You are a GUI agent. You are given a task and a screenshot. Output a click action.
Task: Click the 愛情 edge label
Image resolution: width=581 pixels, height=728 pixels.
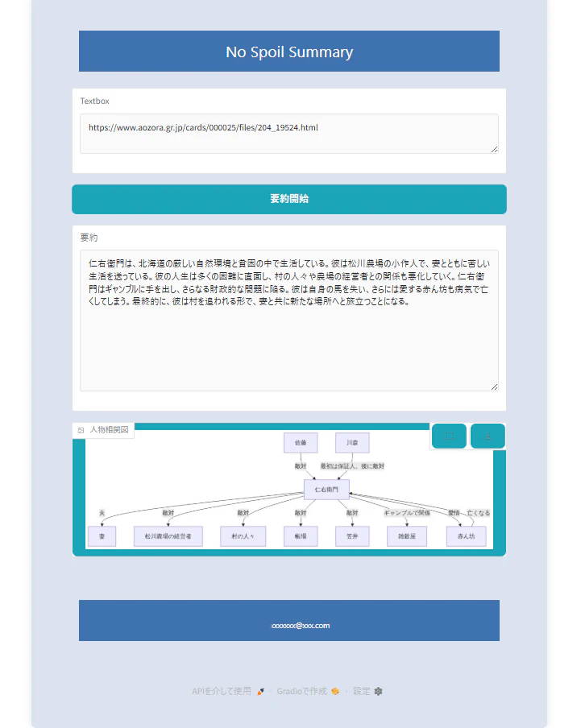coord(454,513)
